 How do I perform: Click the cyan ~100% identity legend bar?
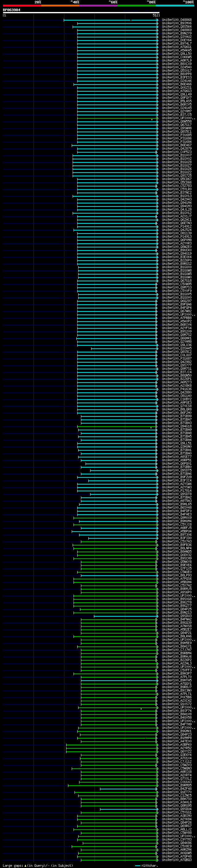click(175, 6)
